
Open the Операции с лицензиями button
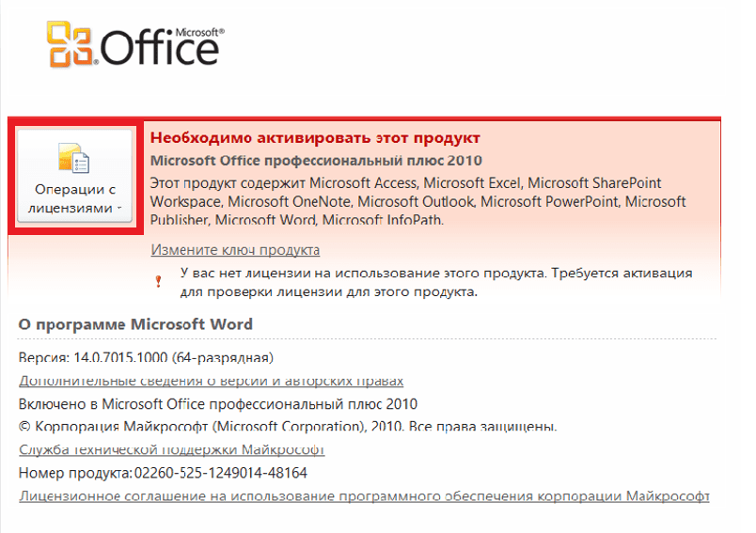point(74,177)
